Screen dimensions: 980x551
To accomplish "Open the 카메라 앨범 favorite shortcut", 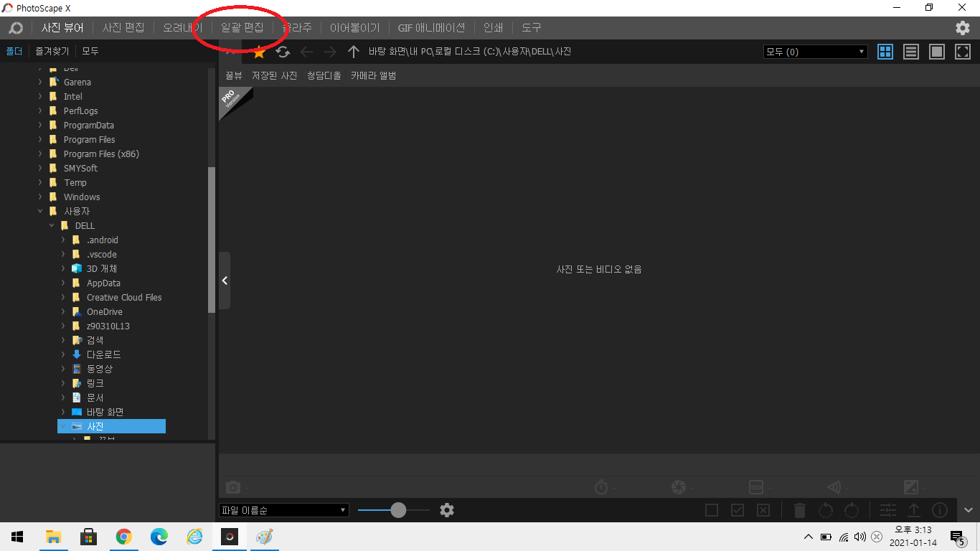I will tap(374, 75).
